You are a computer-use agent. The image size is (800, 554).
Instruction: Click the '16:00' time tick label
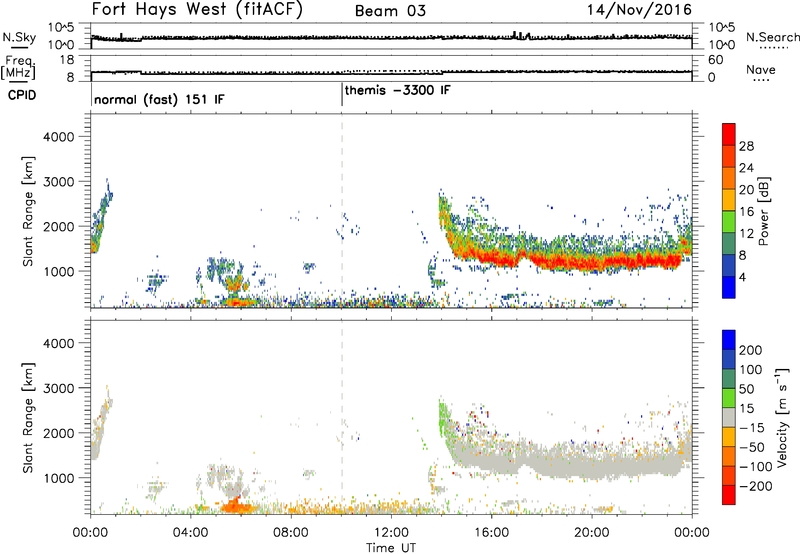[491, 533]
